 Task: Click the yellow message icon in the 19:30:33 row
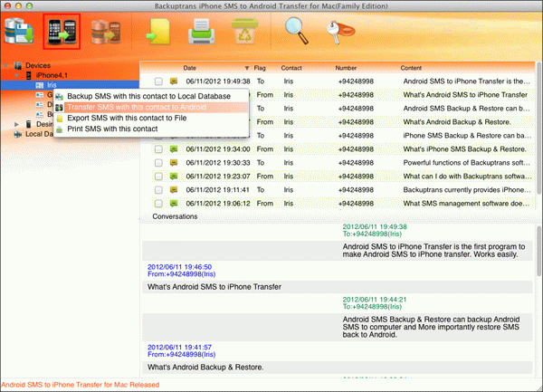[174, 163]
